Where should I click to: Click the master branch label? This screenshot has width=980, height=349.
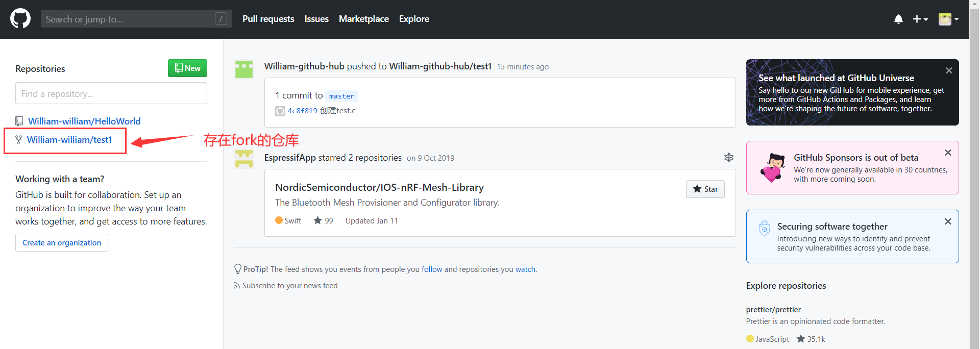click(341, 96)
